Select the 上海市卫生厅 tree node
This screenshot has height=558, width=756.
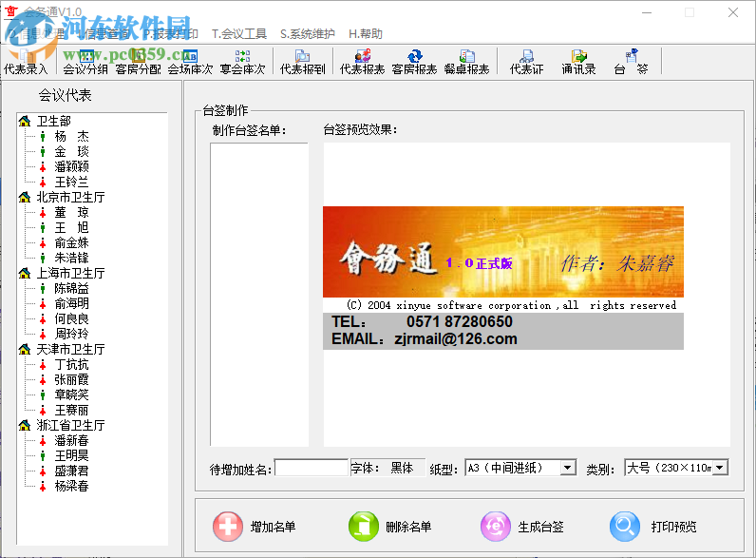pos(71,273)
